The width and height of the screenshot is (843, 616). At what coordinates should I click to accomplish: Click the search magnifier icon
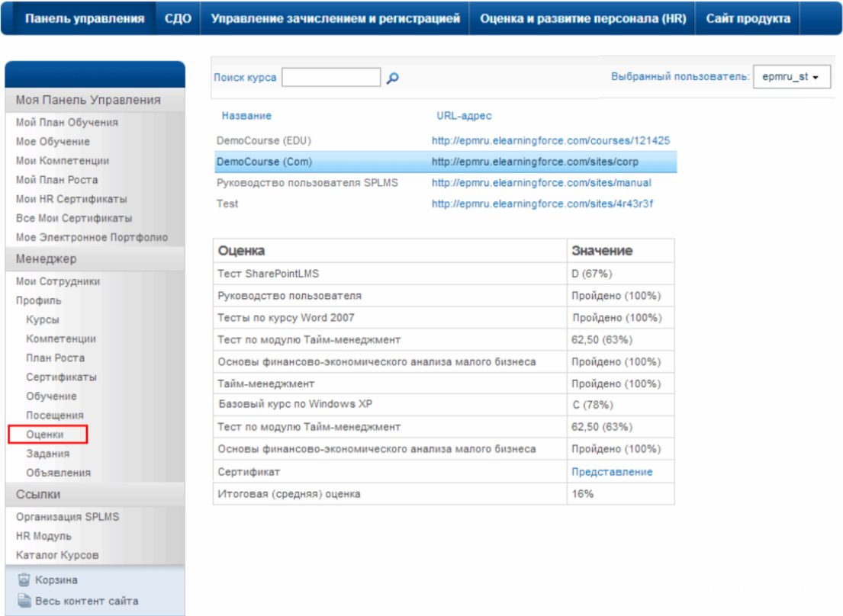392,78
